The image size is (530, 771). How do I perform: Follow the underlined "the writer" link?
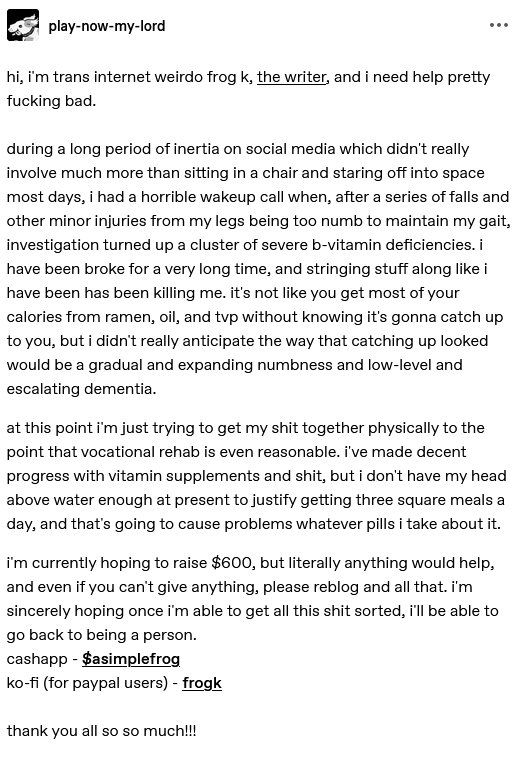click(x=292, y=77)
